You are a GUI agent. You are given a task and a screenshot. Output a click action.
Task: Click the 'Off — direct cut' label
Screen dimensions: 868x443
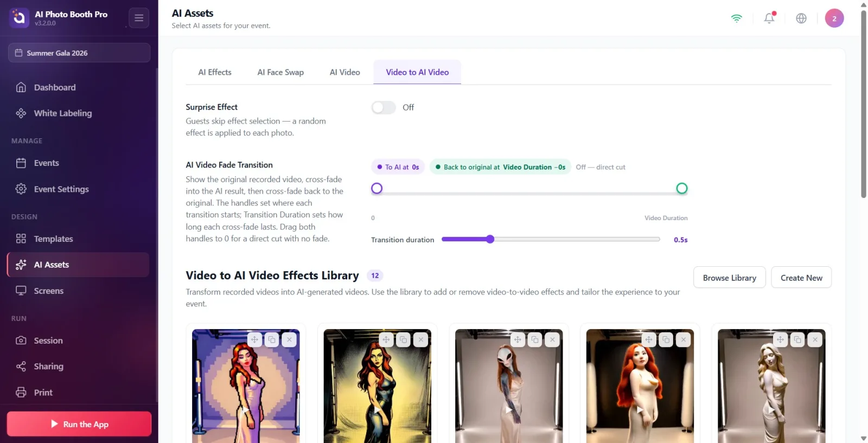pyautogui.click(x=601, y=167)
